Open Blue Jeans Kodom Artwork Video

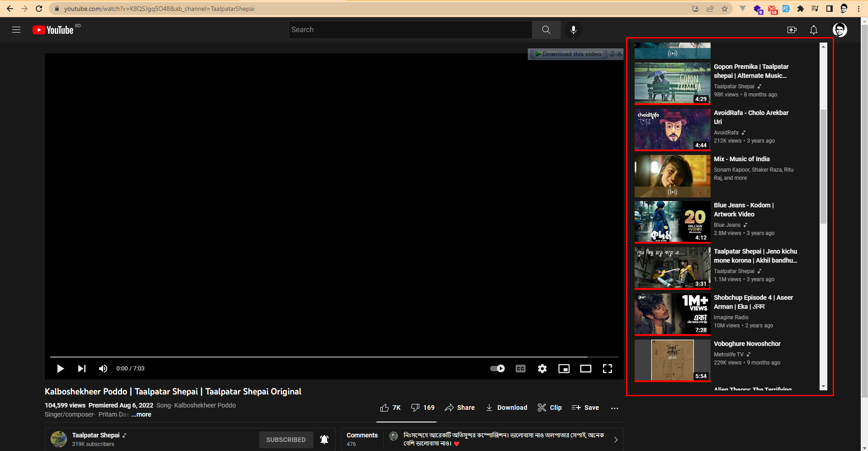(x=744, y=210)
